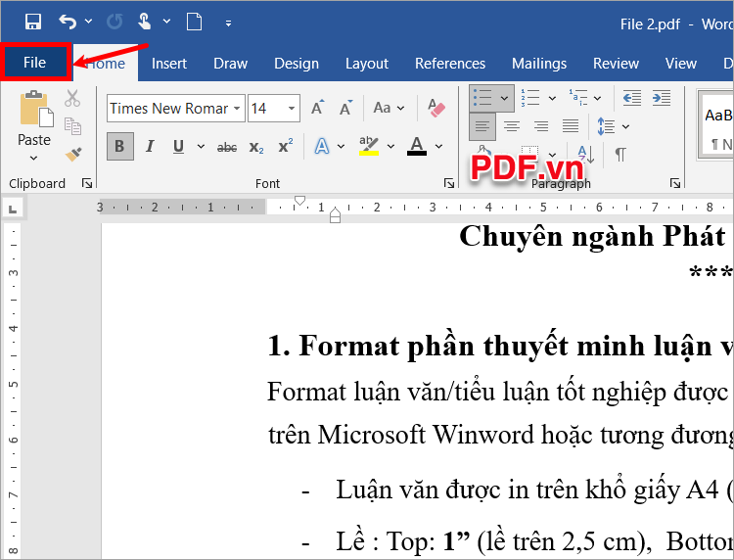Open the font size dropdown
Viewport: 734px width, 560px height.
tap(292, 109)
